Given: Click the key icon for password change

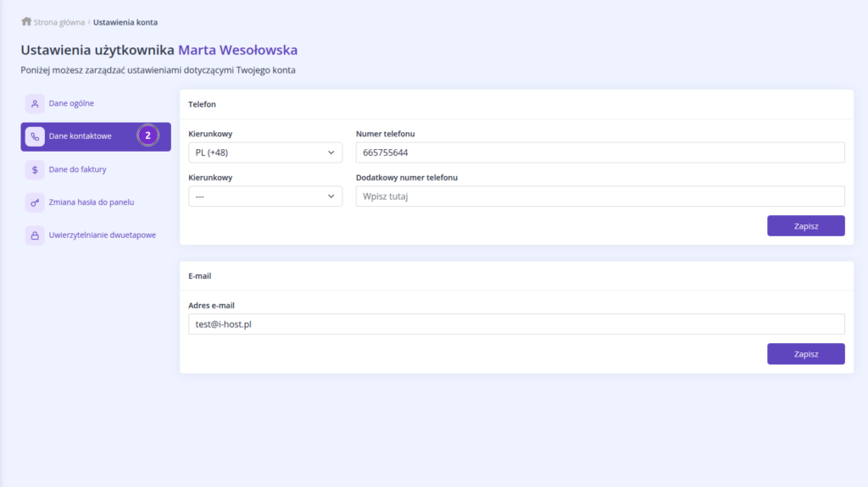Looking at the screenshot, I should coord(35,202).
